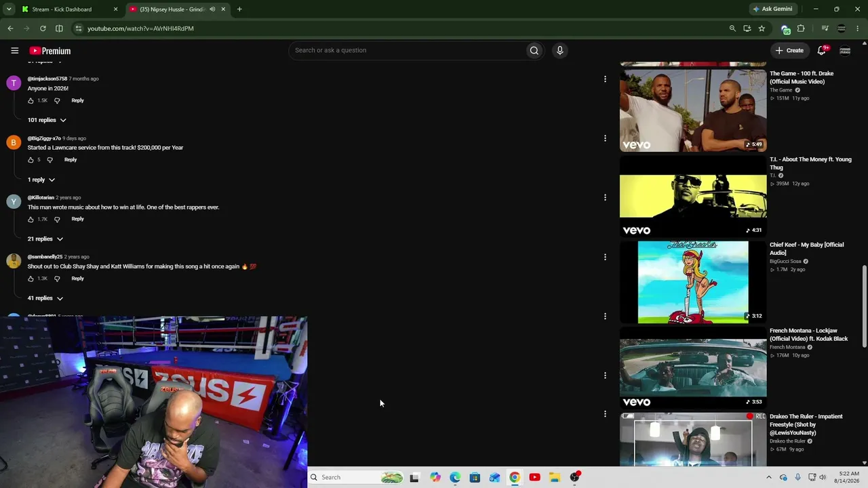Screen dimensions: 868x488
Task: Open YouTube notifications bell
Action: click(x=822, y=50)
